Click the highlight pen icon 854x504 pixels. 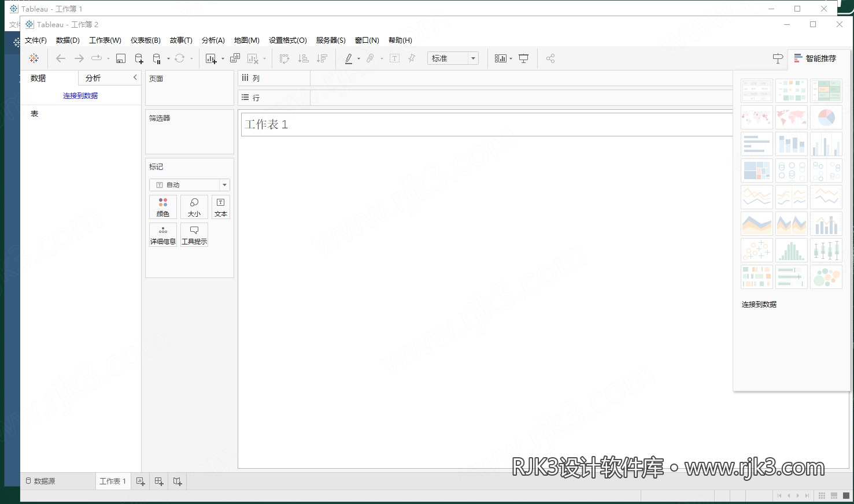coord(349,58)
